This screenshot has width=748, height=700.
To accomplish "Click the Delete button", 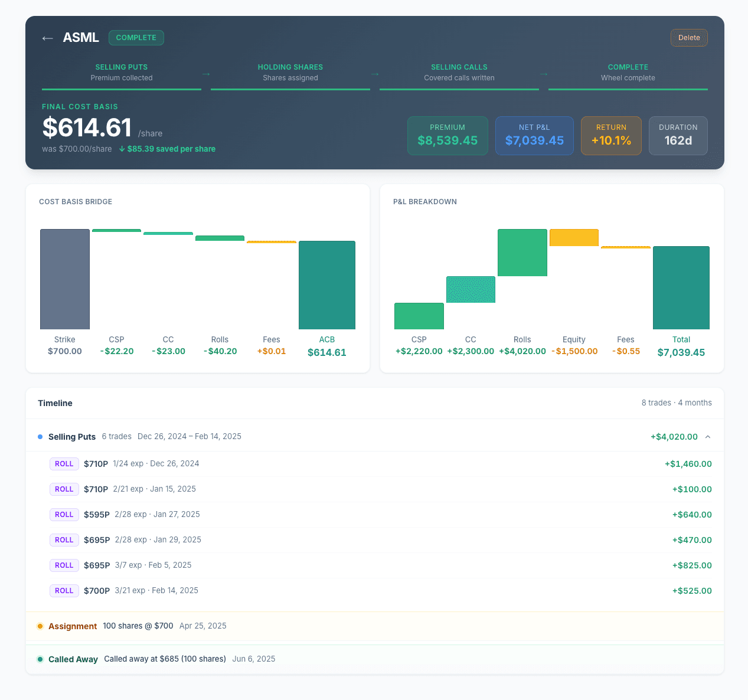I will click(x=689, y=38).
